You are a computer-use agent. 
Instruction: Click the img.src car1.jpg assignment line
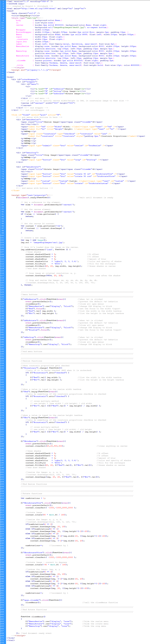[43, 242]
